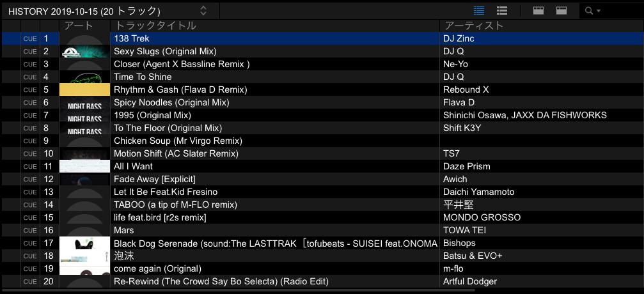Click CUE icon for Mars

coord(30,230)
